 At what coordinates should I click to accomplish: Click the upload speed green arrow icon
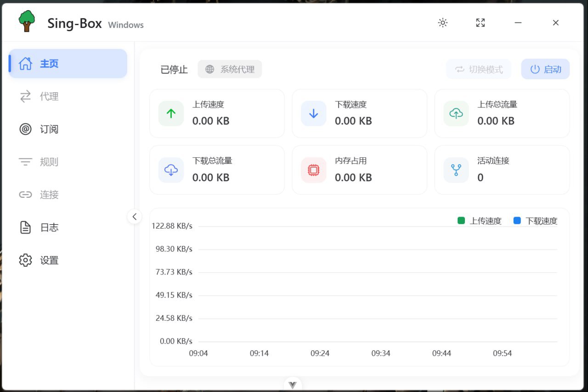point(171,113)
